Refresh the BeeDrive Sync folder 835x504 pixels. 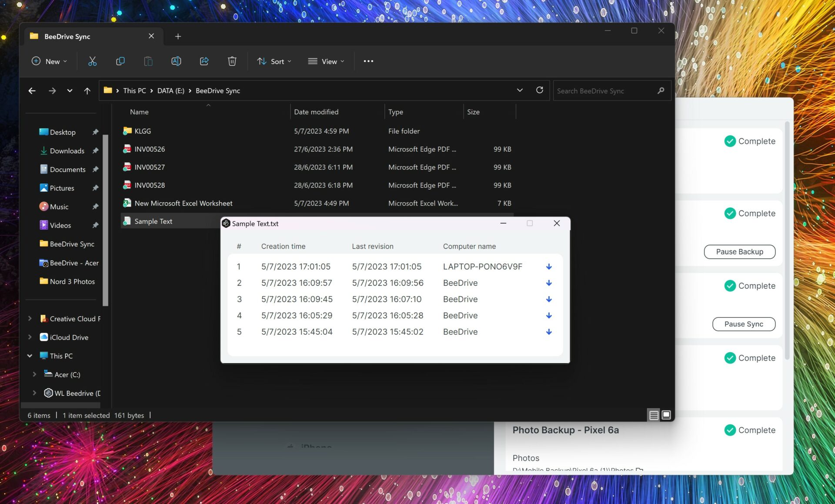tap(540, 90)
